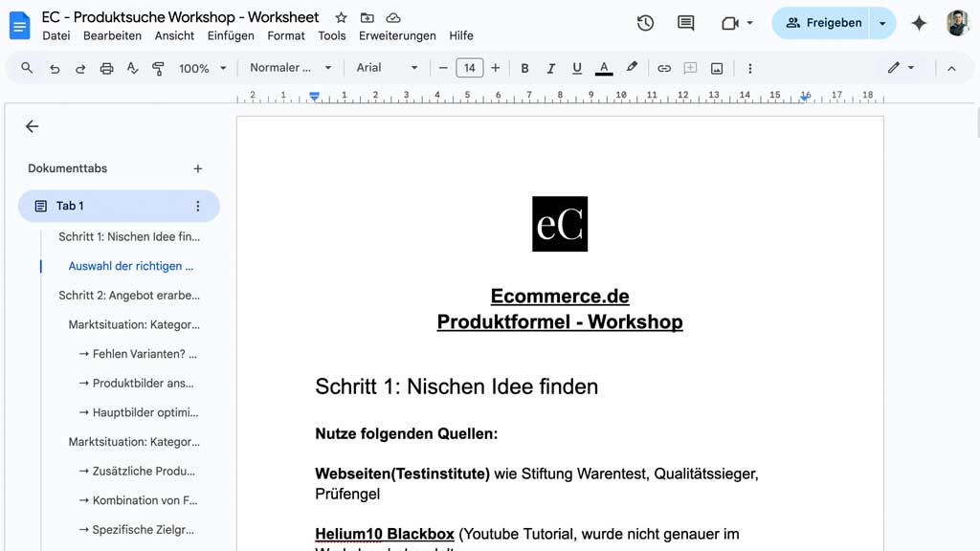Toggle italic formatting
This screenshot has height=551, width=980.
click(x=550, y=68)
